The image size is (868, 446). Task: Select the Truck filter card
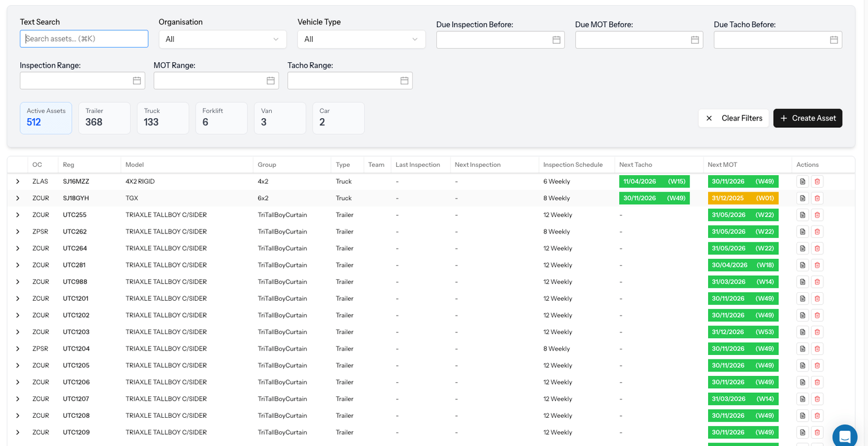click(163, 118)
